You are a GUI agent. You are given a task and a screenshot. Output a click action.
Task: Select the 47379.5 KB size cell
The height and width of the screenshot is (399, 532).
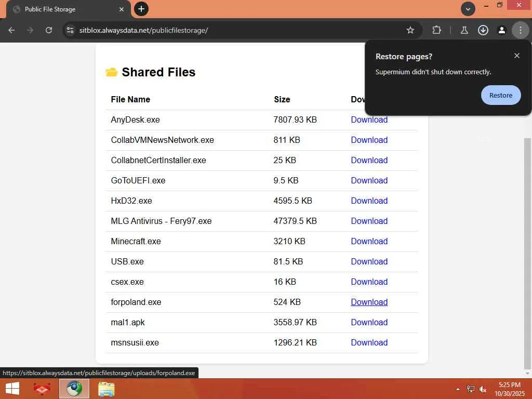pyautogui.click(x=295, y=221)
